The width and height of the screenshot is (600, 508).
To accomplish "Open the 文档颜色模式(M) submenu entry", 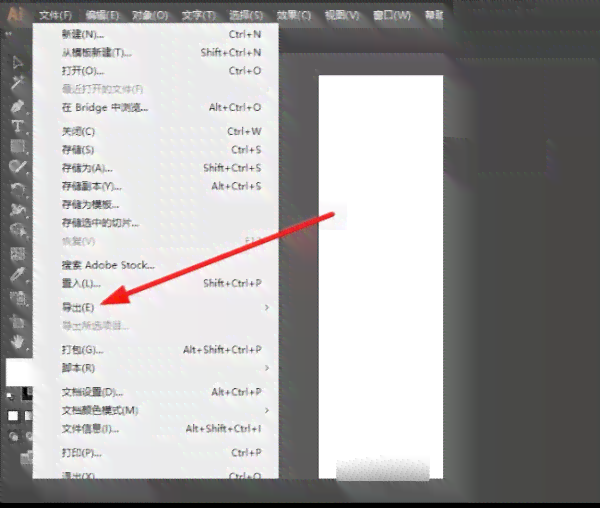I will (156, 410).
